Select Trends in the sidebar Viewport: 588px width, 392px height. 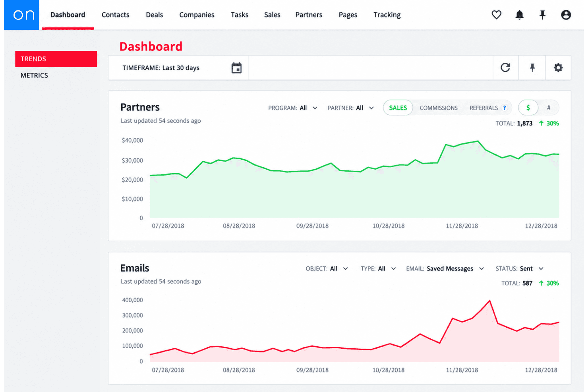click(x=56, y=59)
